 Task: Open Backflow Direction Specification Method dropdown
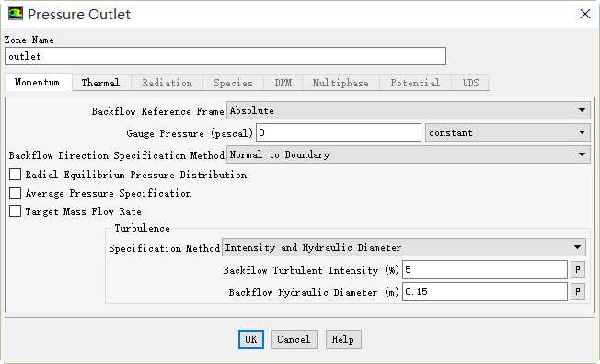click(409, 154)
